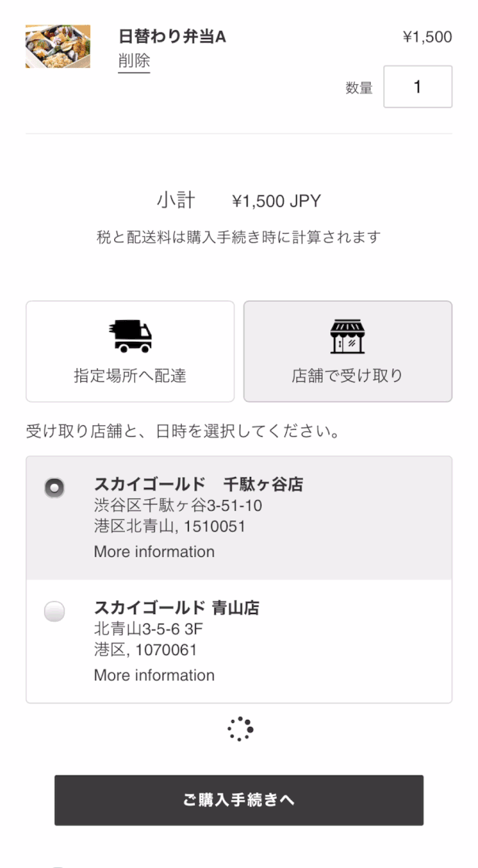This screenshot has width=478, height=868.
Task: Click the delivery truck icon
Action: 130,336
